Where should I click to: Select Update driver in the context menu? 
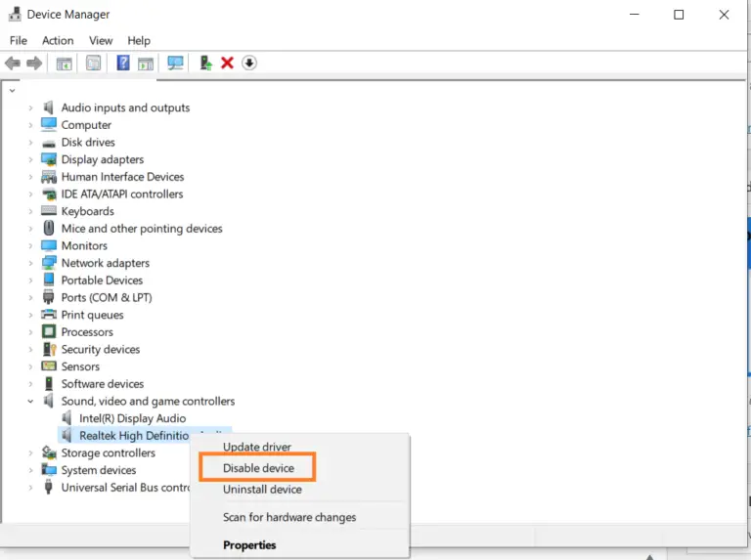tap(257, 447)
